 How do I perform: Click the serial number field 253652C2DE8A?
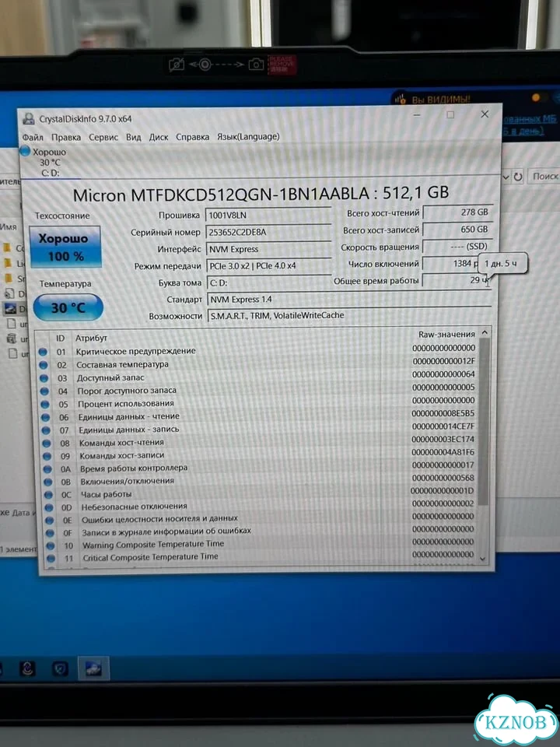268,232
